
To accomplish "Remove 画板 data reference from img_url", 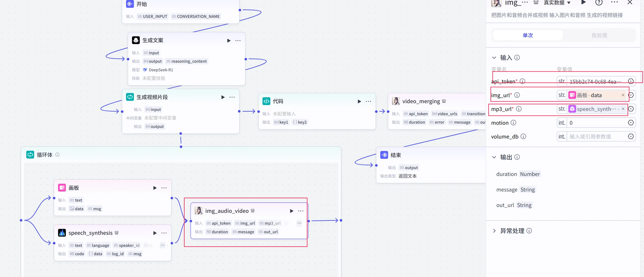I will click(623, 95).
